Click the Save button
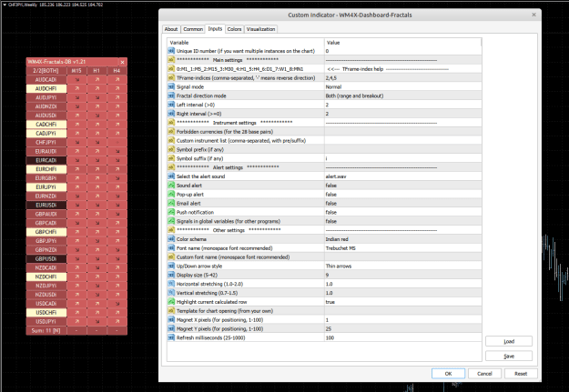 [x=509, y=357]
